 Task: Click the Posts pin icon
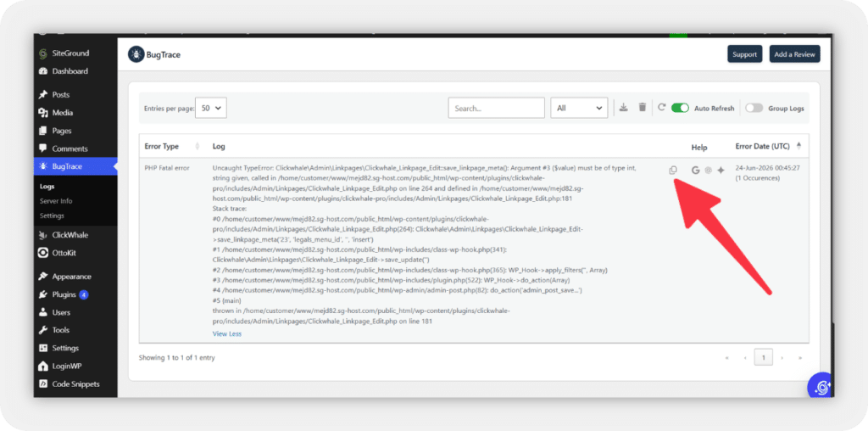click(43, 95)
